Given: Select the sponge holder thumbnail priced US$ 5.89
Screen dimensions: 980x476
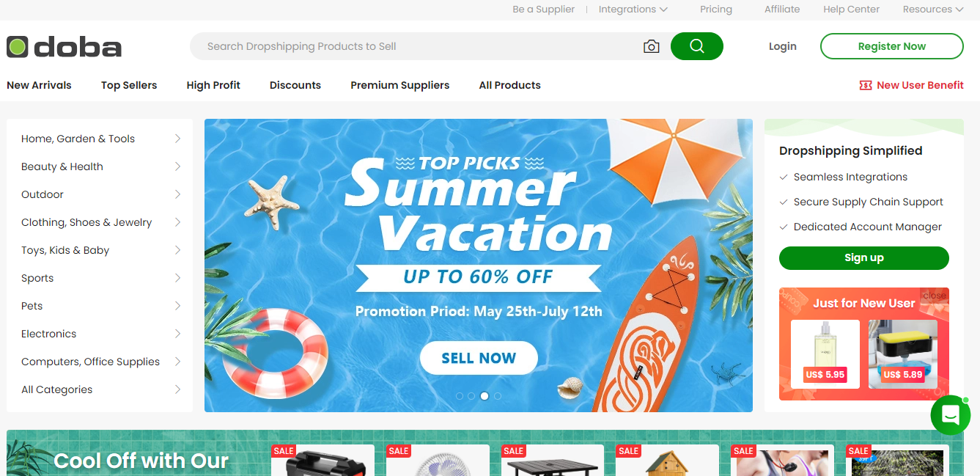Looking at the screenshot, I should click(903, 354).
